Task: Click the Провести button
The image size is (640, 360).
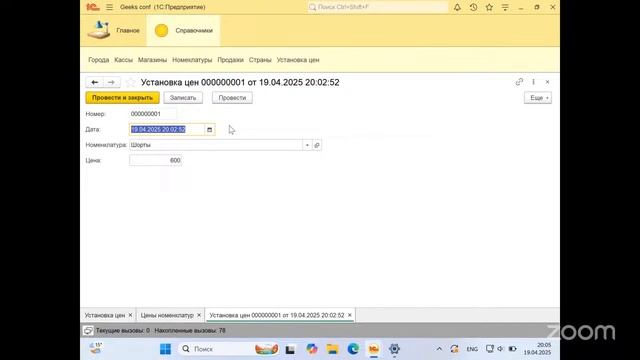Action: pos(232,98)
